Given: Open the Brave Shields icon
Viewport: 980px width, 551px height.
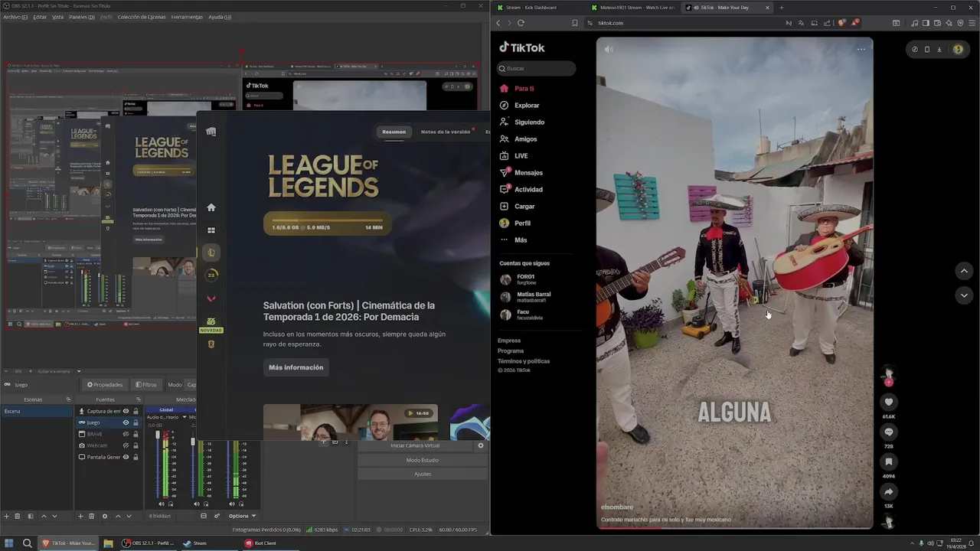Looking at the screenshot, I should [841, 23].
